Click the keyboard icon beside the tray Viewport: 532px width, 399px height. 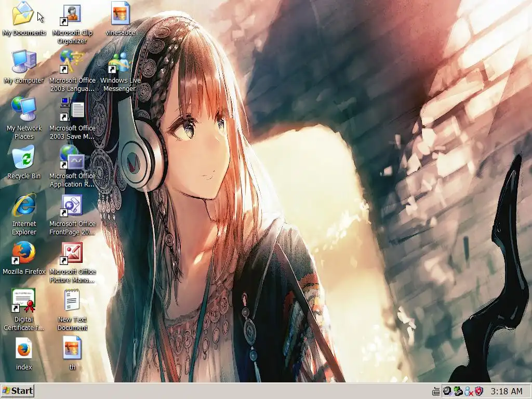coord(436,392)
